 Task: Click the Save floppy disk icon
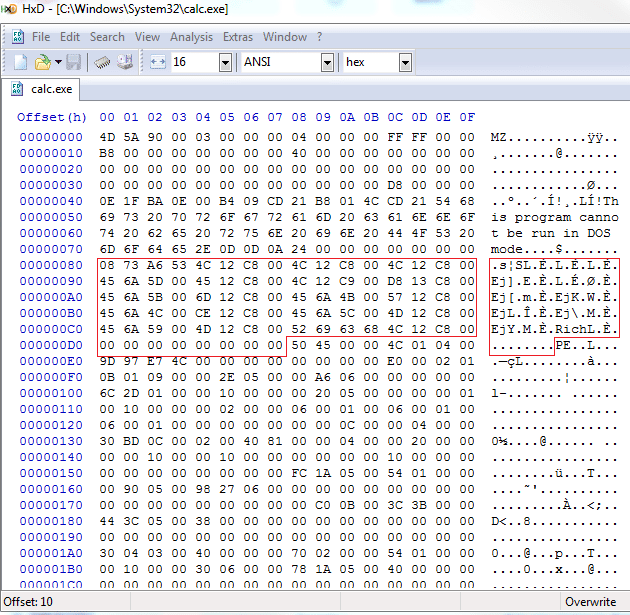point(74,62)
